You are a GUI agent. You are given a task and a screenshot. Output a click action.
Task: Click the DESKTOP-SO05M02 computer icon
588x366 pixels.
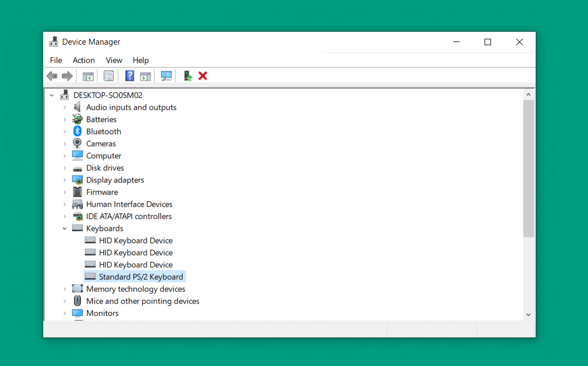(x=65, y=95)
